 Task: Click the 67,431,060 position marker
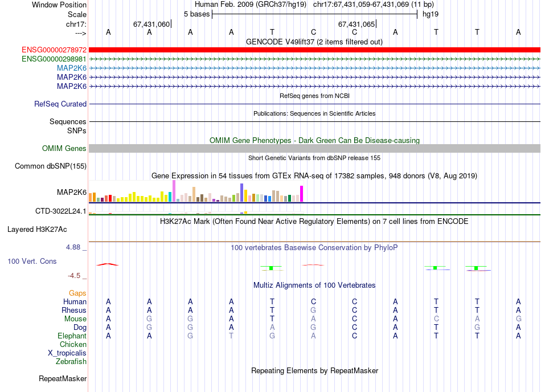tap(152, 24)
